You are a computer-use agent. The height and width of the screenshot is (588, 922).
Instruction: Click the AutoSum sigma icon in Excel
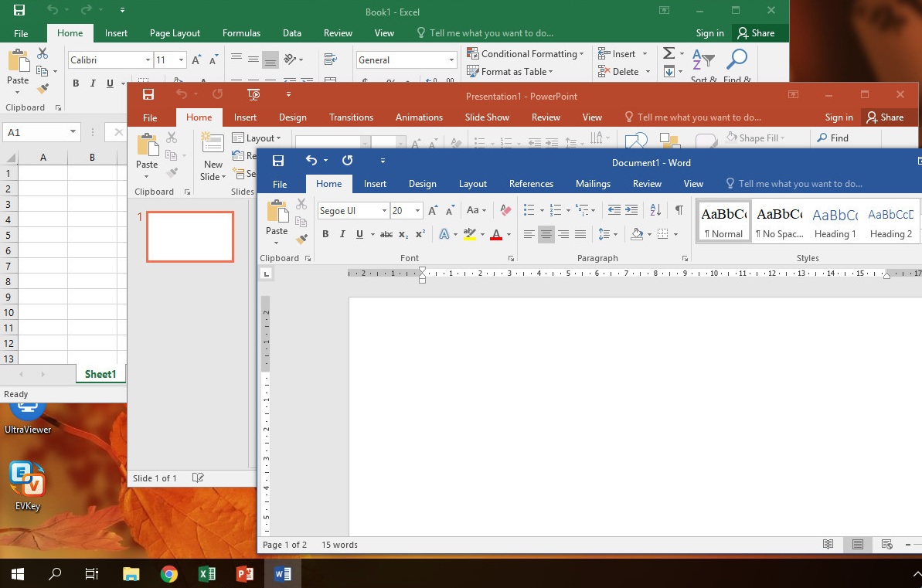(x=669, y=53)
